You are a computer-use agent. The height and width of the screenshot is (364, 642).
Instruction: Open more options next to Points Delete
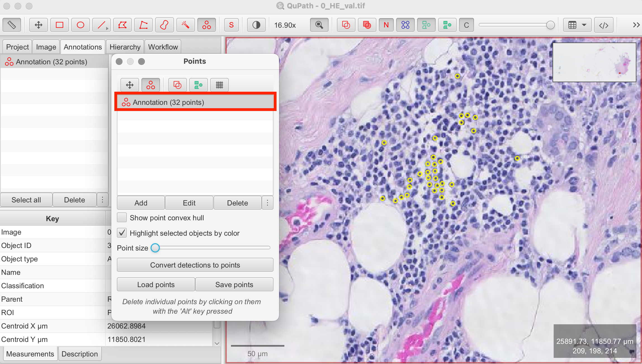(268, 203)
